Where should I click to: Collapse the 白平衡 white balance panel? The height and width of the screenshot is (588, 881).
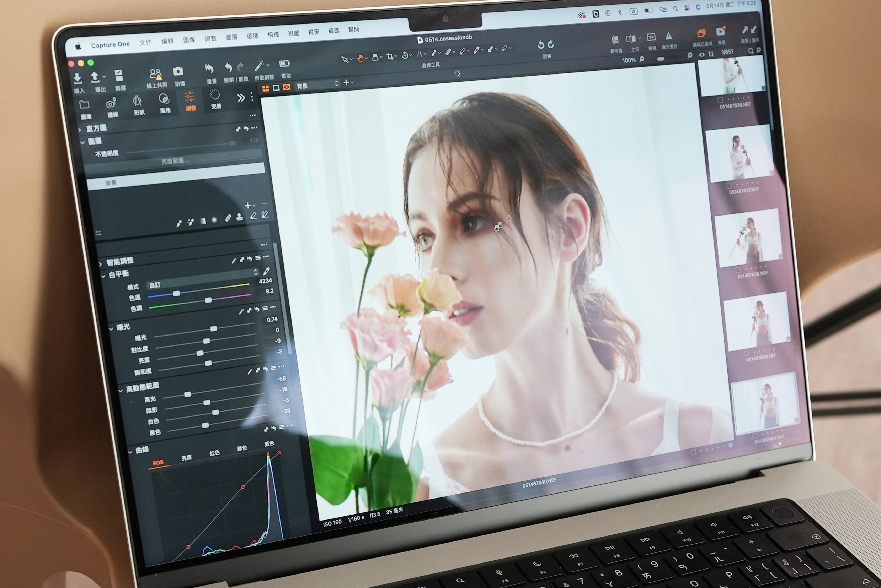coord(103,276)
